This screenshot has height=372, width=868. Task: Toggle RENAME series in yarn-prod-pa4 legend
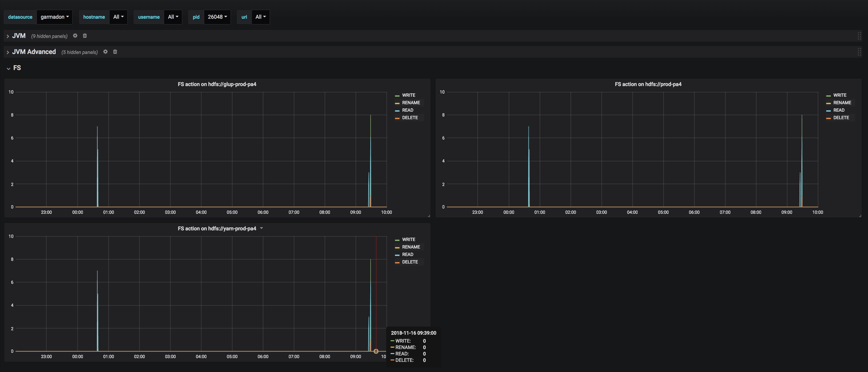click(x=411, y=247)
